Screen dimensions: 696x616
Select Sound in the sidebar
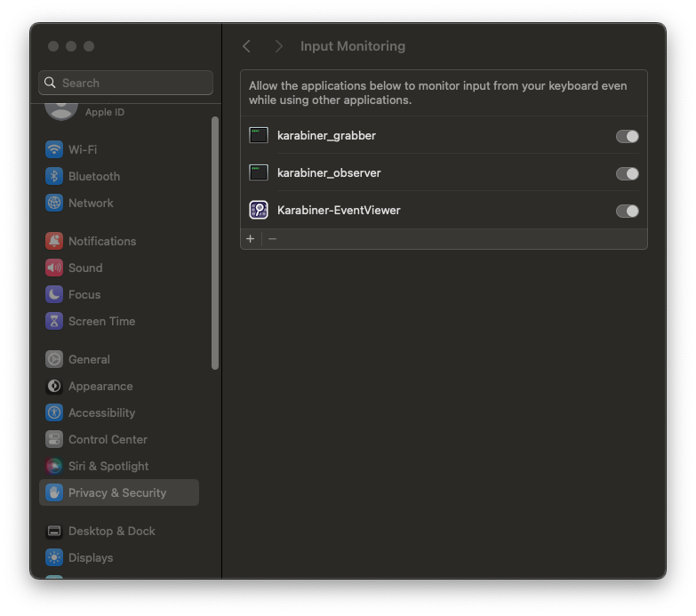click(x=85, y=268)
